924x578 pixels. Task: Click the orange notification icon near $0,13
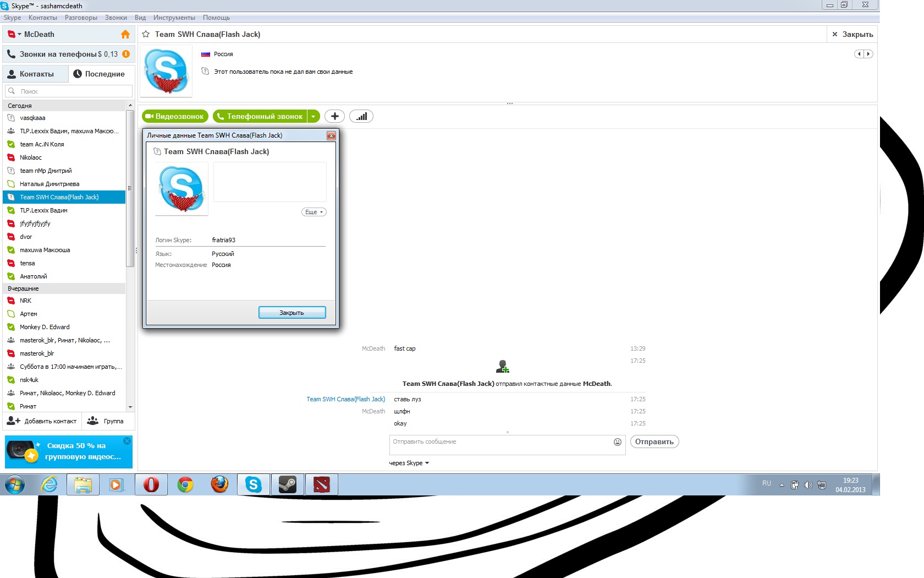[x=126, y=54]
